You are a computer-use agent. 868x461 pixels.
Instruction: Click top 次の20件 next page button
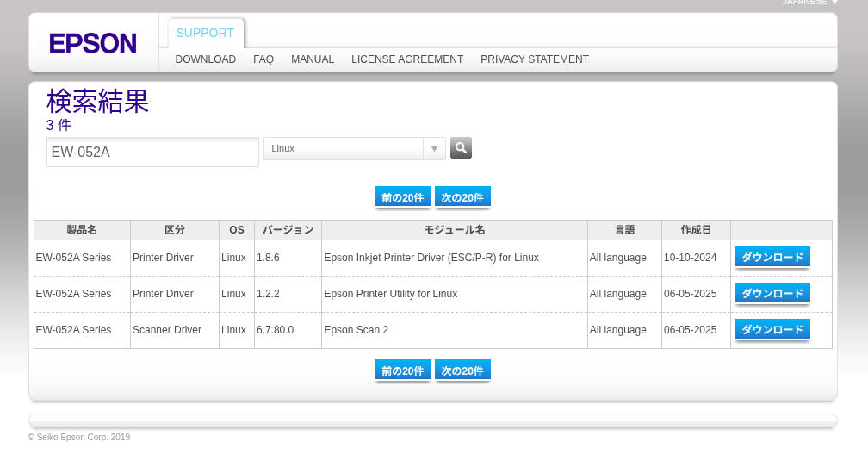coord(462,197)
